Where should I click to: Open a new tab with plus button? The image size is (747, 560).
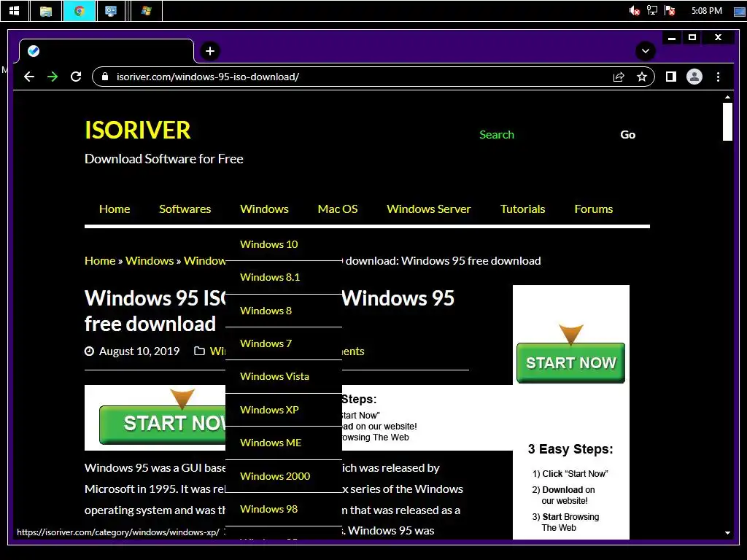point(209,51)
